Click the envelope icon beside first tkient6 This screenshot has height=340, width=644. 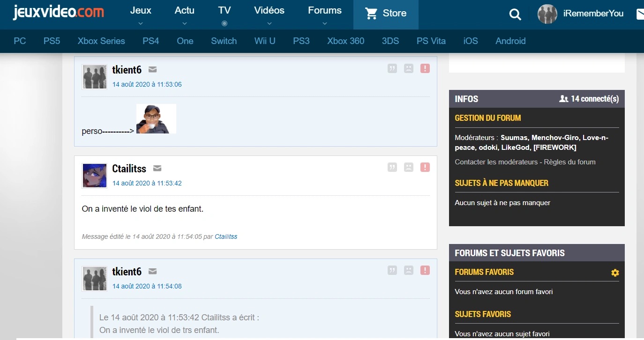[x=152, y=70]
